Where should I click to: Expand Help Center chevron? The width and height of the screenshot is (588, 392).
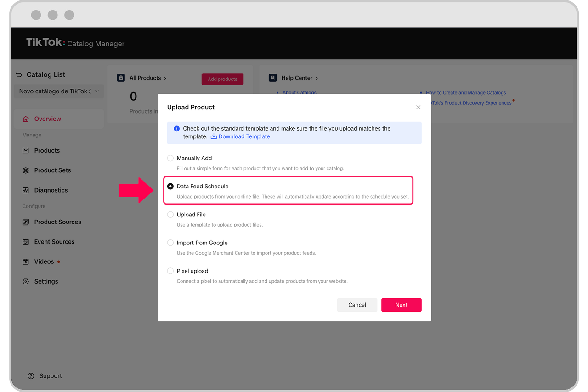[317, 78]
